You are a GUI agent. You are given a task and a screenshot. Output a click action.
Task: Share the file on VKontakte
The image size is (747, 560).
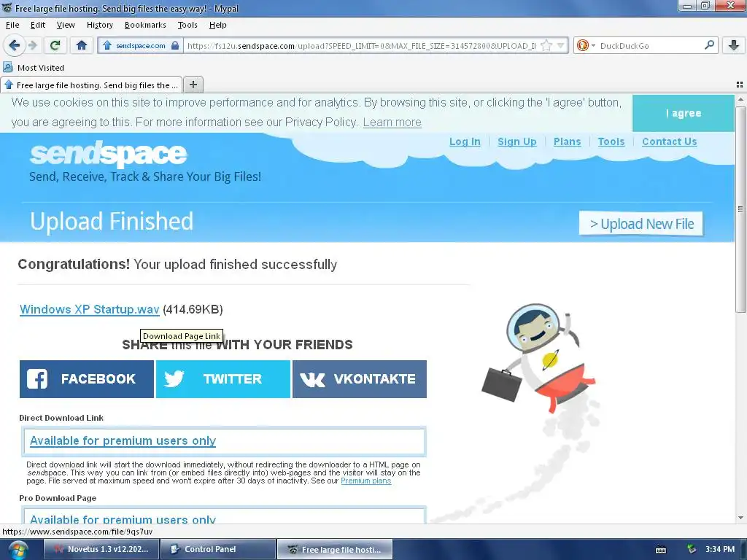360,379
